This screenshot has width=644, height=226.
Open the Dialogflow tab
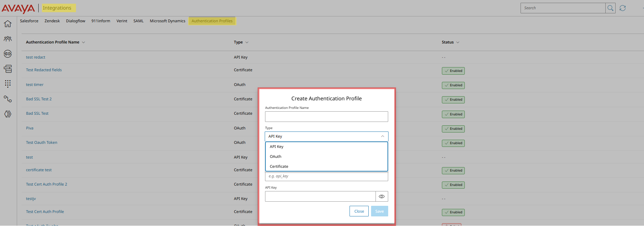[x=76, y=21]
